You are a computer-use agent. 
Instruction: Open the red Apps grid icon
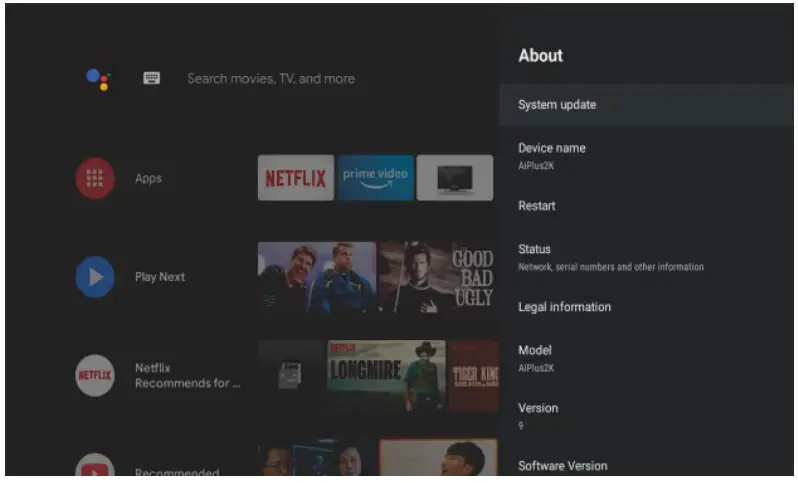(95, 178)
